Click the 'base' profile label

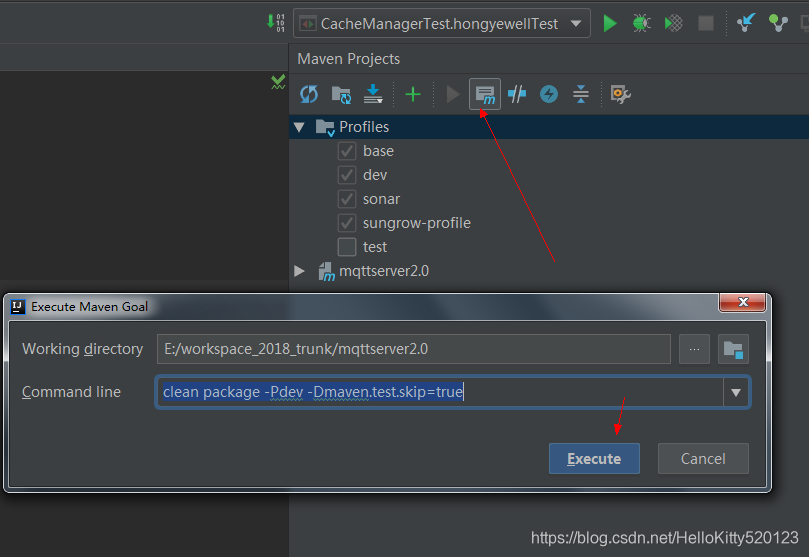click(x=378, y=151)
